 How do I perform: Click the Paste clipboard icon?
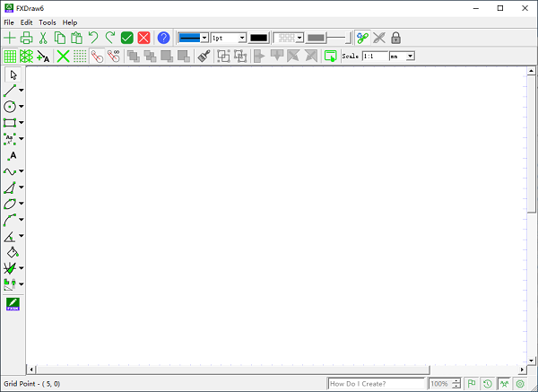[x=76, y=38]
